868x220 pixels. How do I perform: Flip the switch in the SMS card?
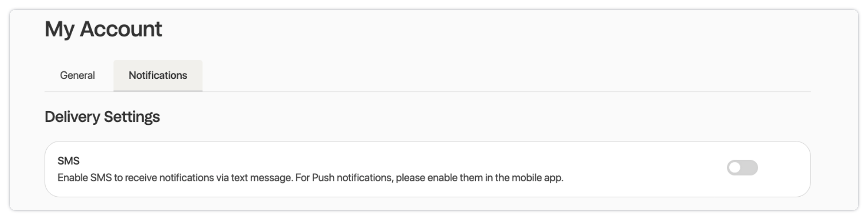click(x=742, y=167)
